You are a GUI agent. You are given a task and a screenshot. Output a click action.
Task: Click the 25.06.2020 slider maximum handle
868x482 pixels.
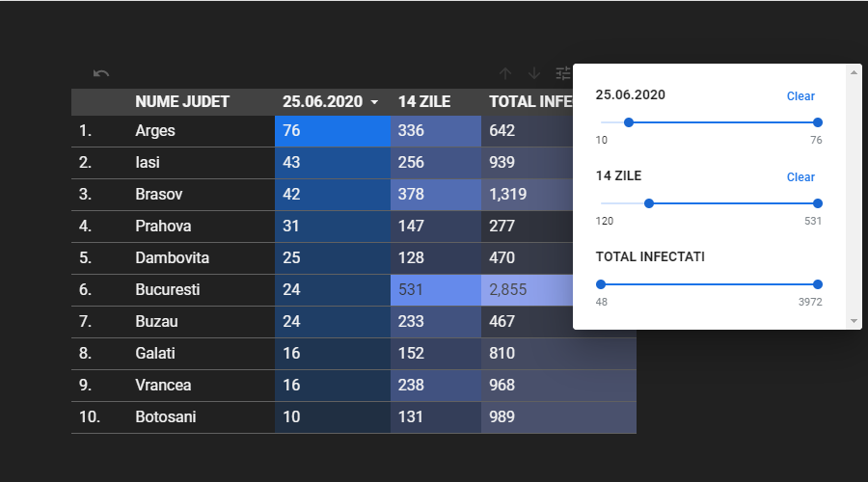click(x=818, y=122)
